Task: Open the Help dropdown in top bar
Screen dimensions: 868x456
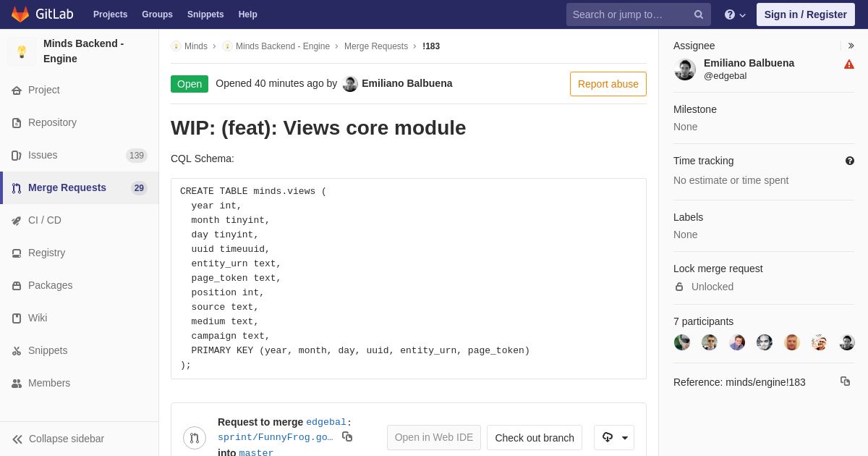Action: (x=735, y=14)
